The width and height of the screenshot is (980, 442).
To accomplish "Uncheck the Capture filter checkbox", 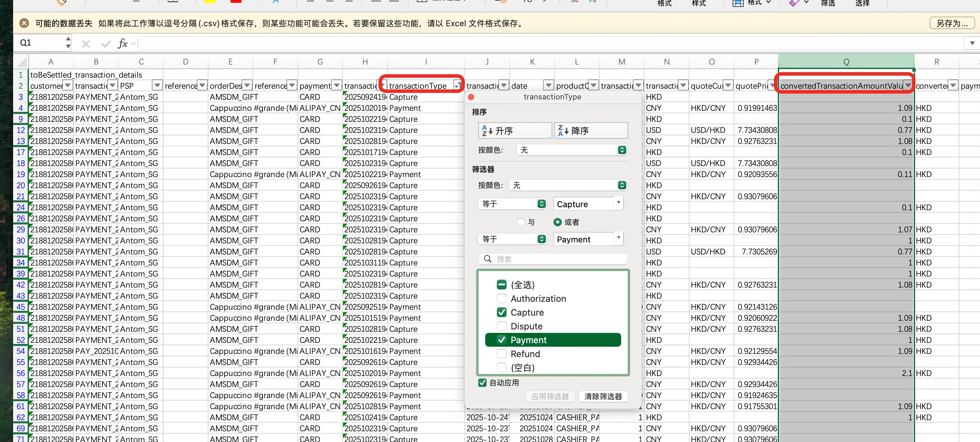I will click(501, 312).
